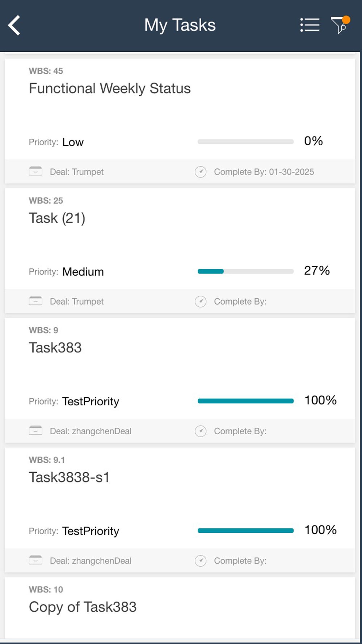Click the 0% progress bar
362x644 pixels.
coord(245,142)
